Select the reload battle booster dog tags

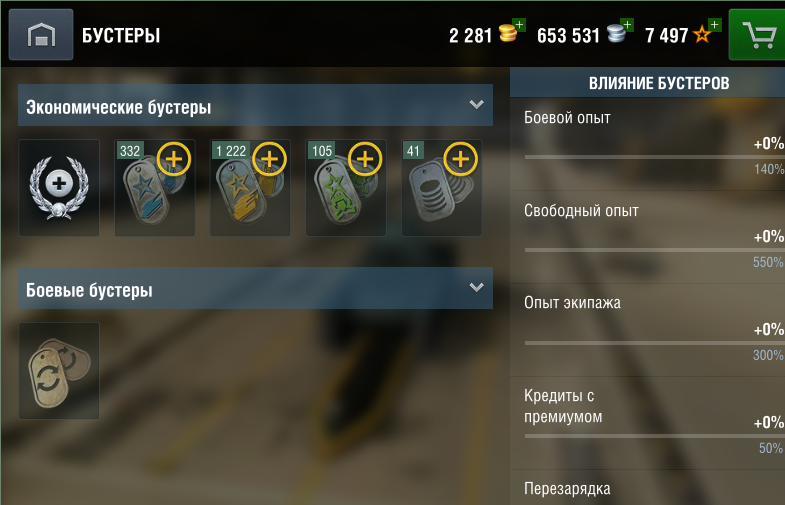point(59,370)
